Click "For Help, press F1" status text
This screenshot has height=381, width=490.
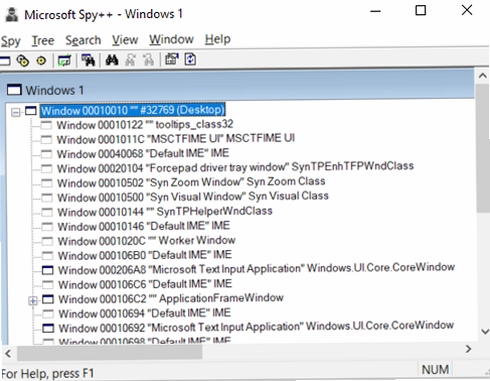pos(48,373)
